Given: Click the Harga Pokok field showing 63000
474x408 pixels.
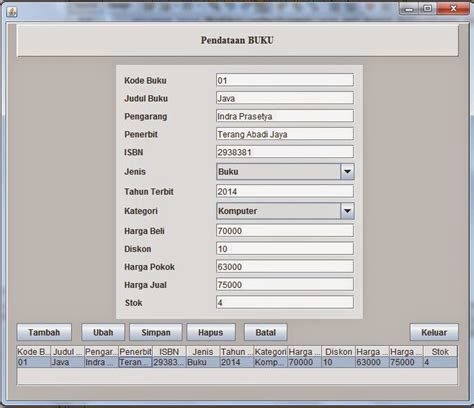Looking at the screenshot, I should point(285,267).
